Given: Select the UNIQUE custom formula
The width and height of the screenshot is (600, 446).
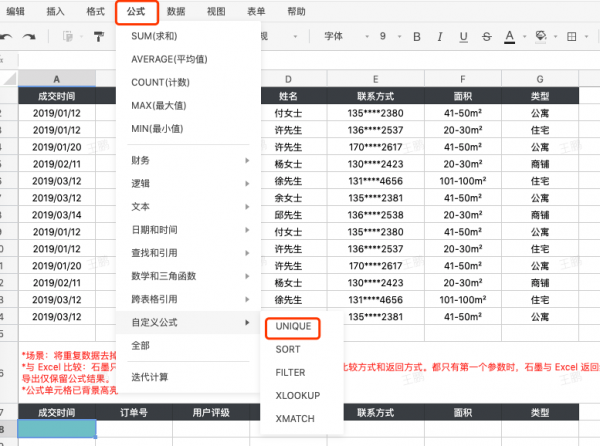Looking at the screenshot, I should pos(293,327).
